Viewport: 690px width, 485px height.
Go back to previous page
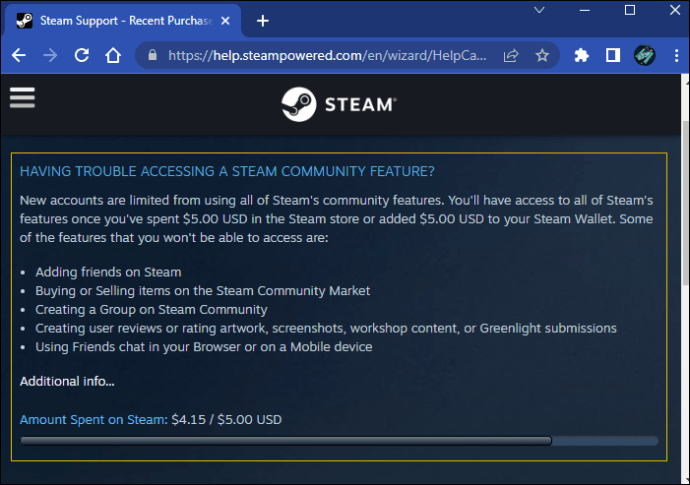tap(18, 55)
